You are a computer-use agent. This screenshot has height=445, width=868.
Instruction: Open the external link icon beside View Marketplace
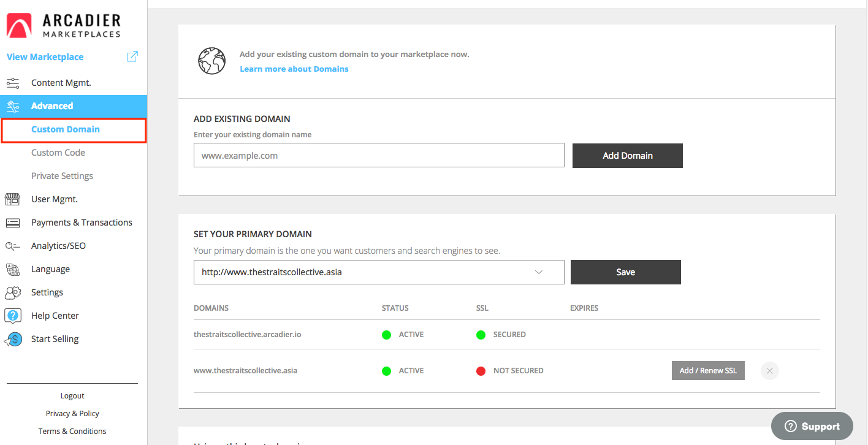132,56
